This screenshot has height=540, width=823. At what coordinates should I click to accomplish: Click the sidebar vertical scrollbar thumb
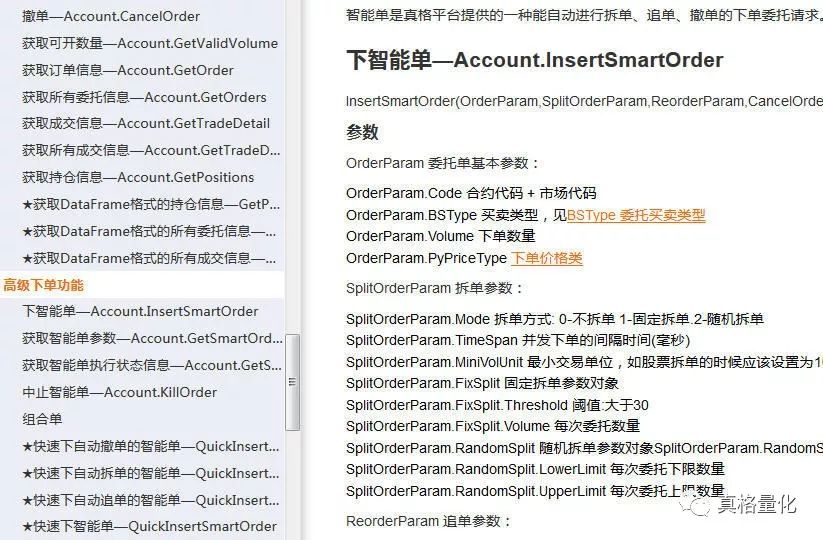pos(292,382)
